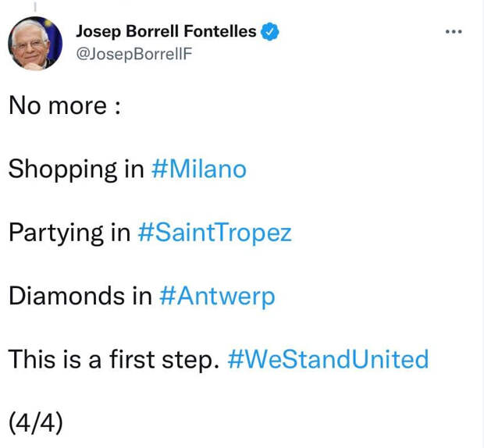Open the #Antwerp hashtag
The image size is (484, 448).
pyautogui.click(x=217, y=297)
